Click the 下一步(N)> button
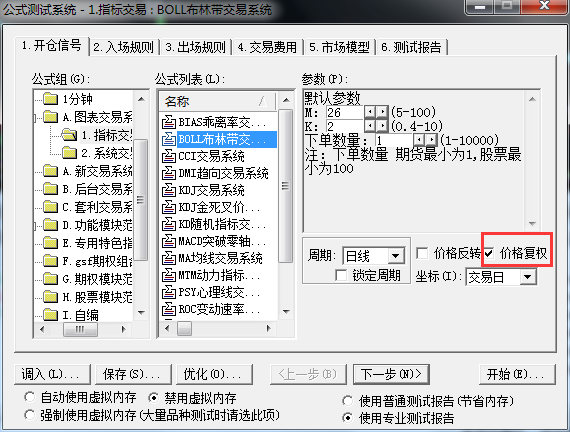570x432 pixels. click(x=391, y=374)
